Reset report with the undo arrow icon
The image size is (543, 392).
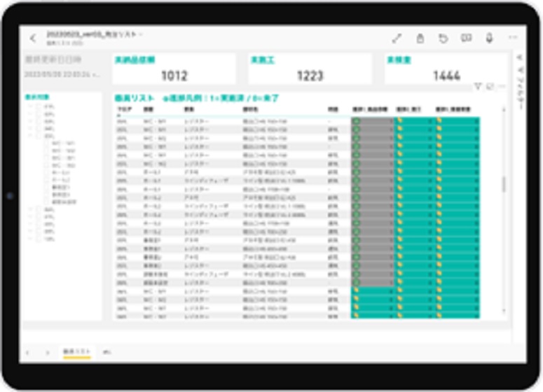pos(444,38)
